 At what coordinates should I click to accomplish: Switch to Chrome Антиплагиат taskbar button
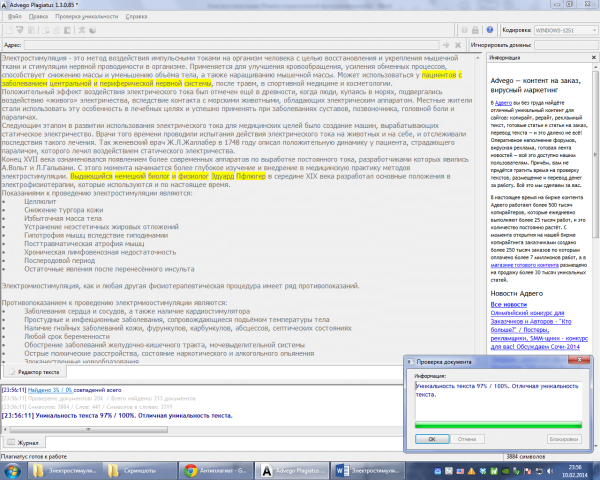tap(217, 471)
